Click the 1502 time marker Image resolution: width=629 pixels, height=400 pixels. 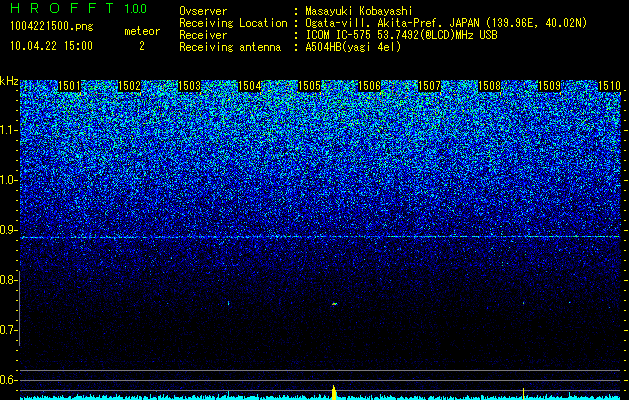click(x=130, y=86)
